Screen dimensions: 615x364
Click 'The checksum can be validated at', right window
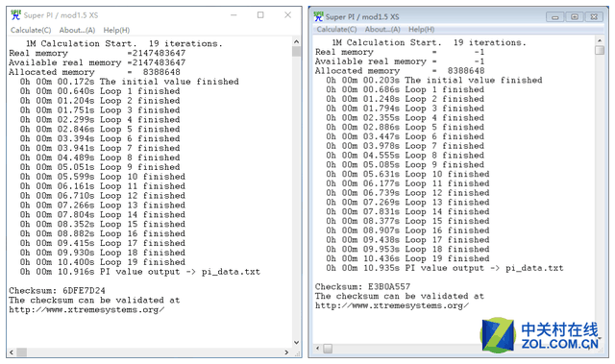400,296
